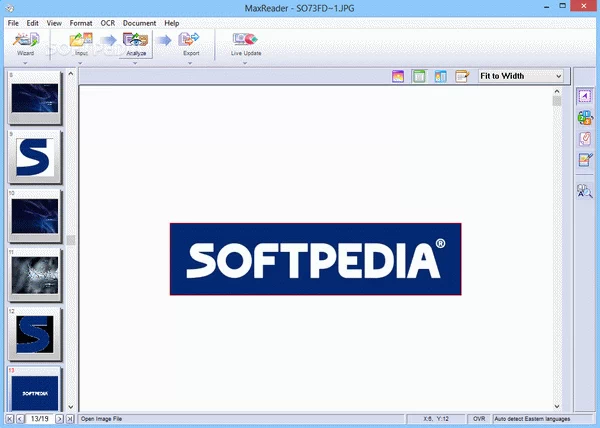The width and height of the screenshot is (600, 428).
Task: Click the Export toolbar icon
Action: pyautogui.click(x=189, y=40)
